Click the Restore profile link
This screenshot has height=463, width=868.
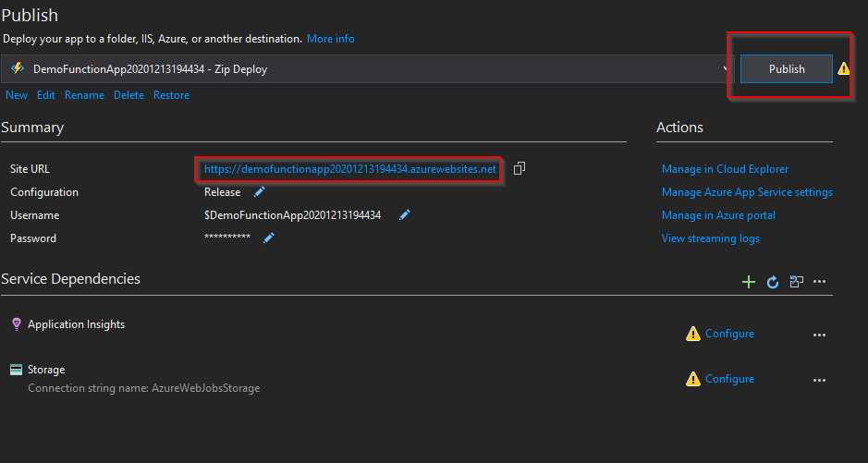coord(171,95)
